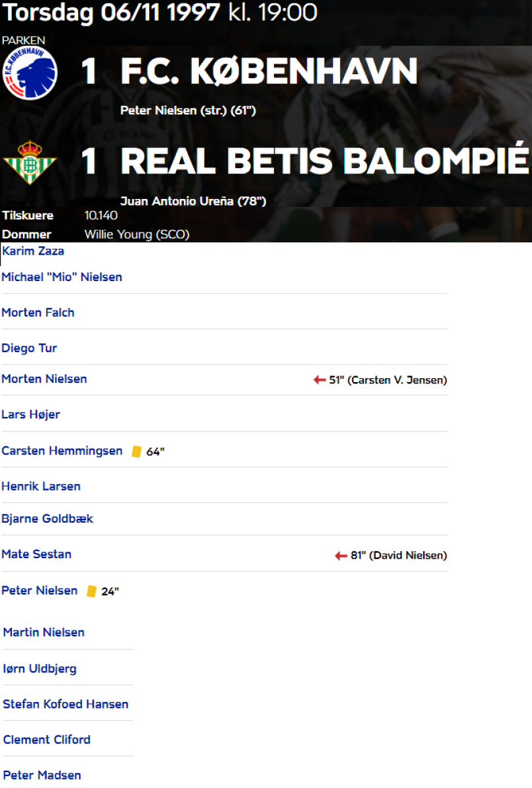The image size is (532, 788).
Task: Click the F.C. KØBENHAVN team heading
Action: (x=269, y=72)
